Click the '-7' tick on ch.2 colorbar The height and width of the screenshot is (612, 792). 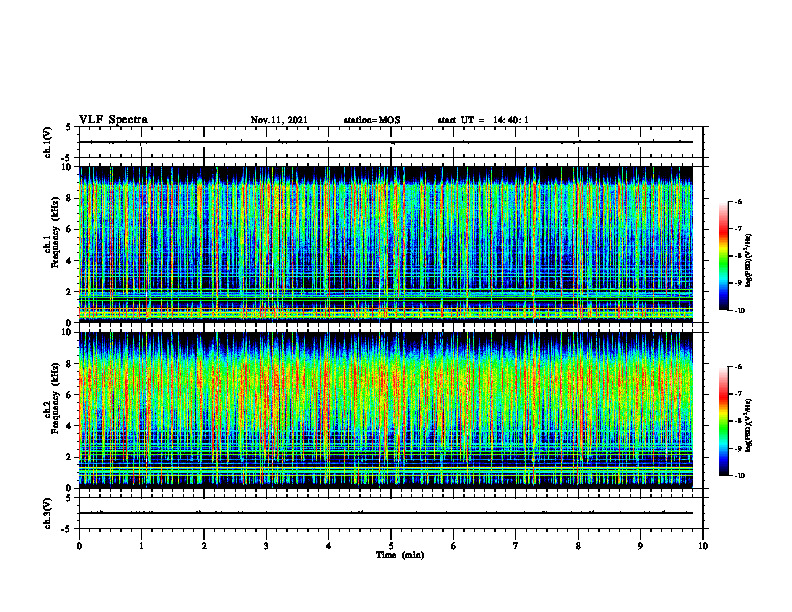pos(738,394)
